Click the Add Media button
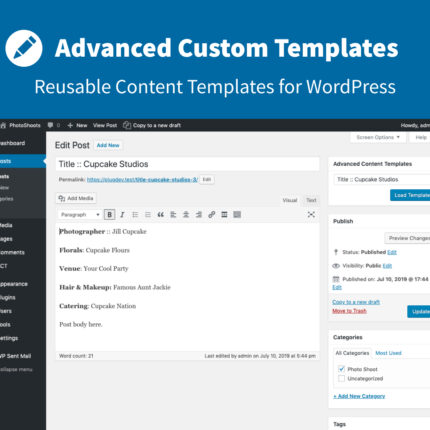Image resolution: width=430 pixels, height=430 pixels. click(x=76, y=198)
